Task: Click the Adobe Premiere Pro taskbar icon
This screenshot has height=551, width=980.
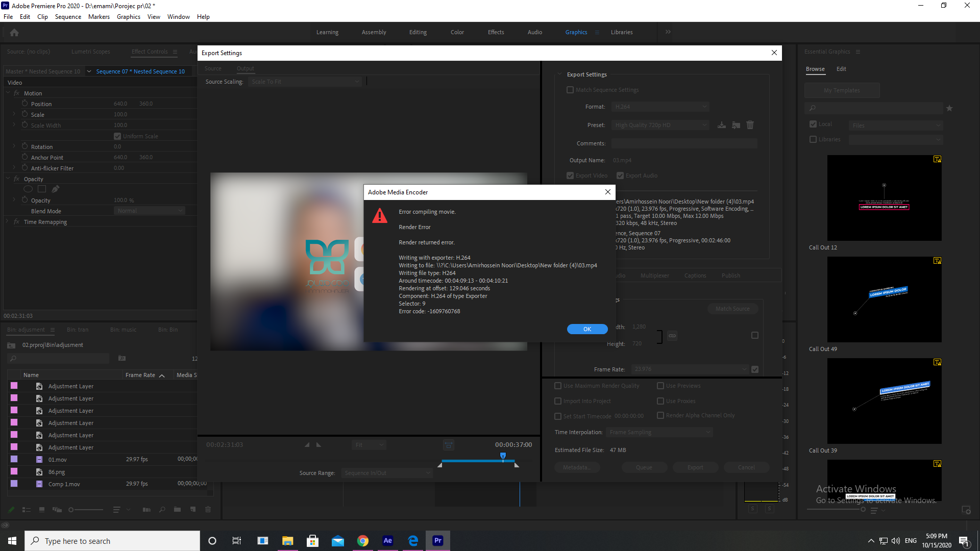Action: pyautogui.click(x=438, y=540)
